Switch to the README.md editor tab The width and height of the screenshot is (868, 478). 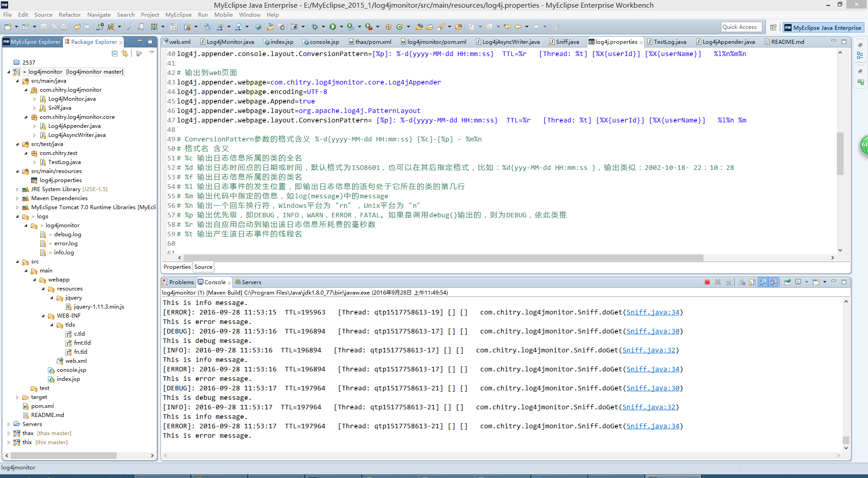tap(784, 42)
